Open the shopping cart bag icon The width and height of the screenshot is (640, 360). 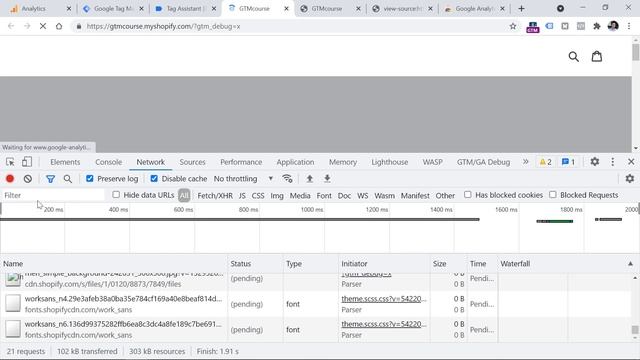pos(597,56)
